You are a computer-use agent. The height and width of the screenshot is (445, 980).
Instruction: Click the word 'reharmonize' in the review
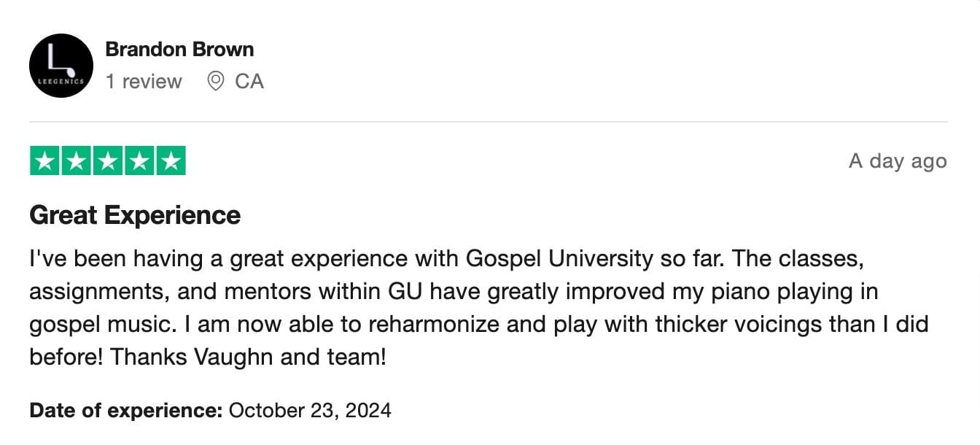click(x=430, y=324)
